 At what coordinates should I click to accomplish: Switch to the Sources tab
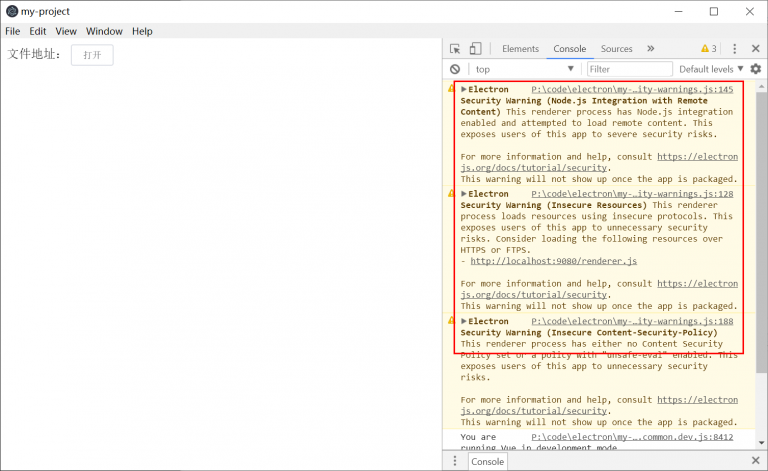[x=616, y=48]
